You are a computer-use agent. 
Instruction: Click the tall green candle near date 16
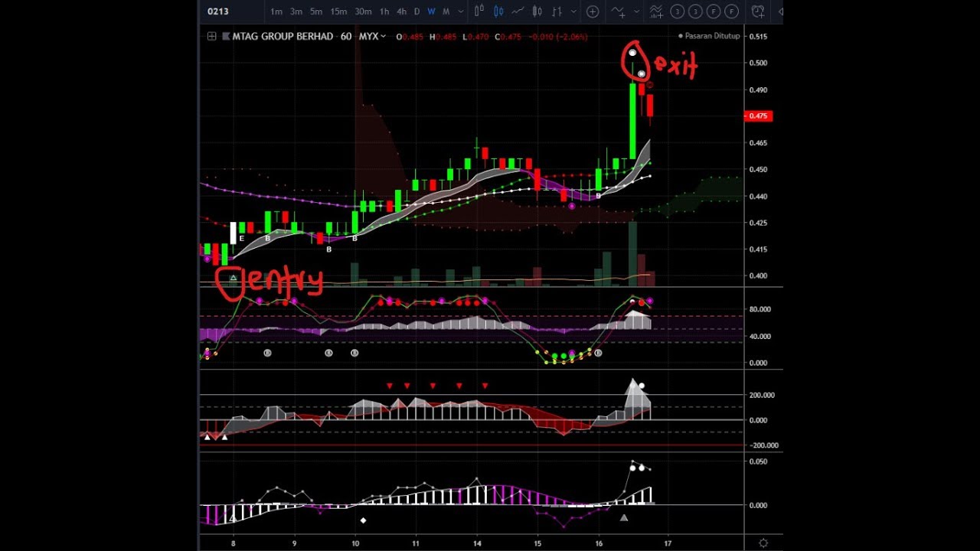633,121
